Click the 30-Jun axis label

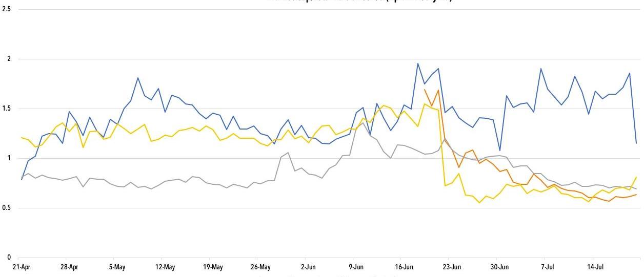point(499,267)
